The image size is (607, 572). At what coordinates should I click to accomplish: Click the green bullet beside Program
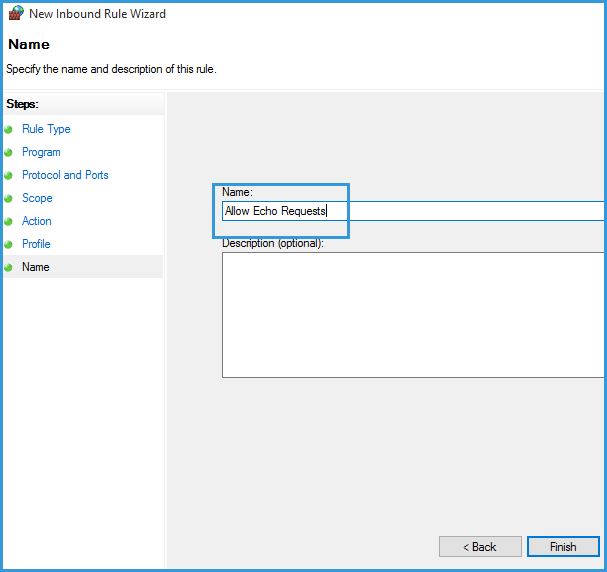[9, 153]
